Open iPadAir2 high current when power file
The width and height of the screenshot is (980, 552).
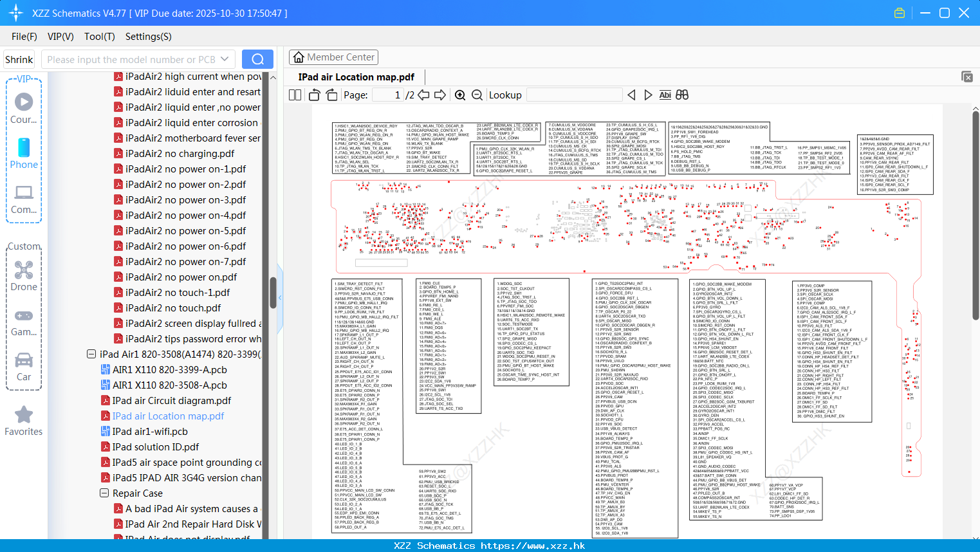(193, 76)
